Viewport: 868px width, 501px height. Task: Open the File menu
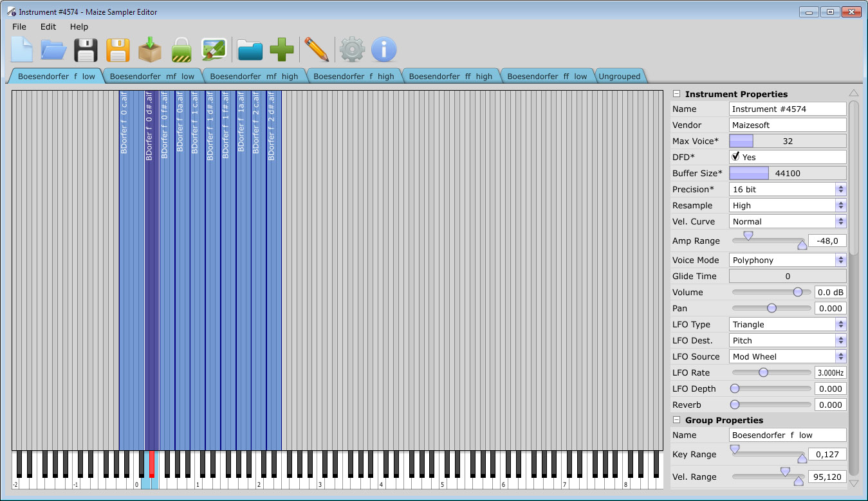[19, 26]
